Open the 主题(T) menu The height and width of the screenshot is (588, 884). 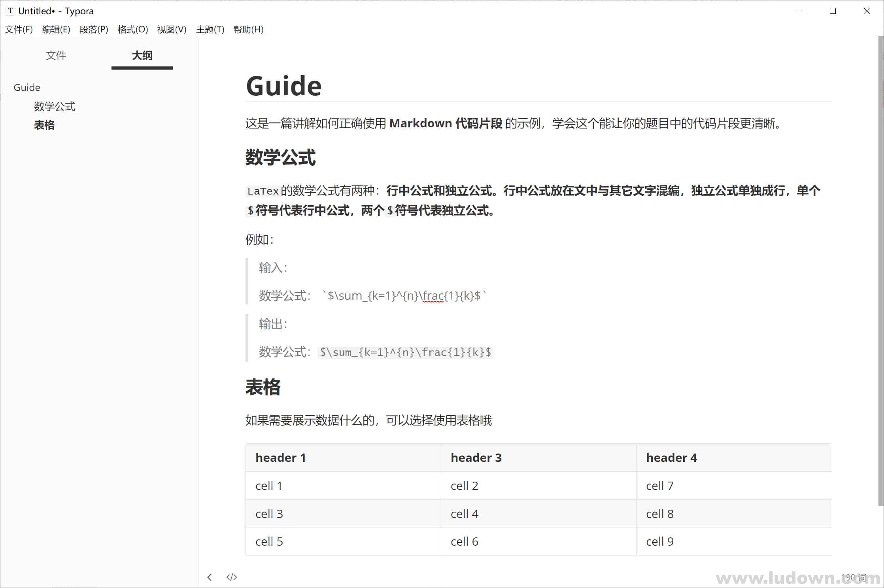[x=210, y=30]
